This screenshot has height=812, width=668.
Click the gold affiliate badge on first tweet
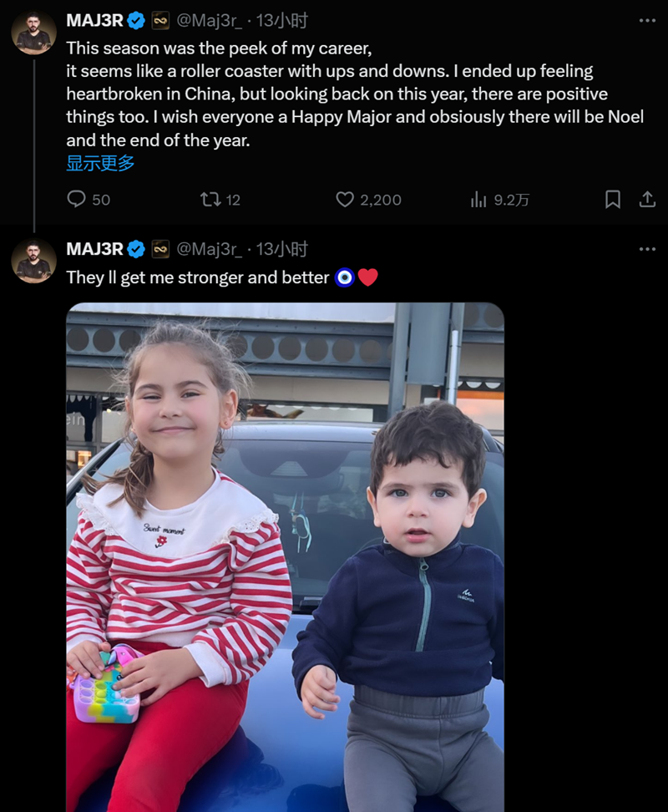160,20
